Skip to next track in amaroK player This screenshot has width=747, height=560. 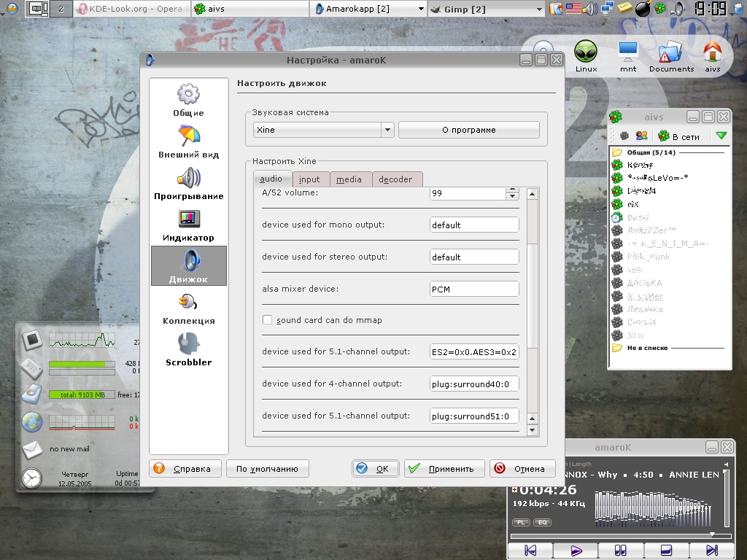click(711, 551)
